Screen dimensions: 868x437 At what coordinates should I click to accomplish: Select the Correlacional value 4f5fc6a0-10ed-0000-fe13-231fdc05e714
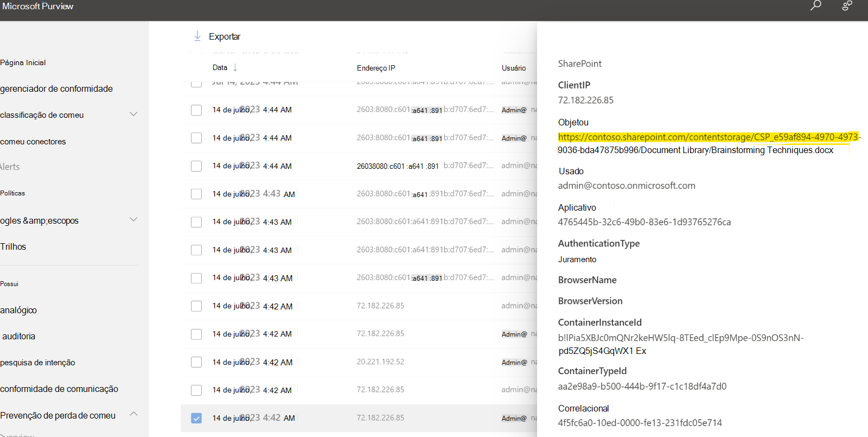coord(640,423)
